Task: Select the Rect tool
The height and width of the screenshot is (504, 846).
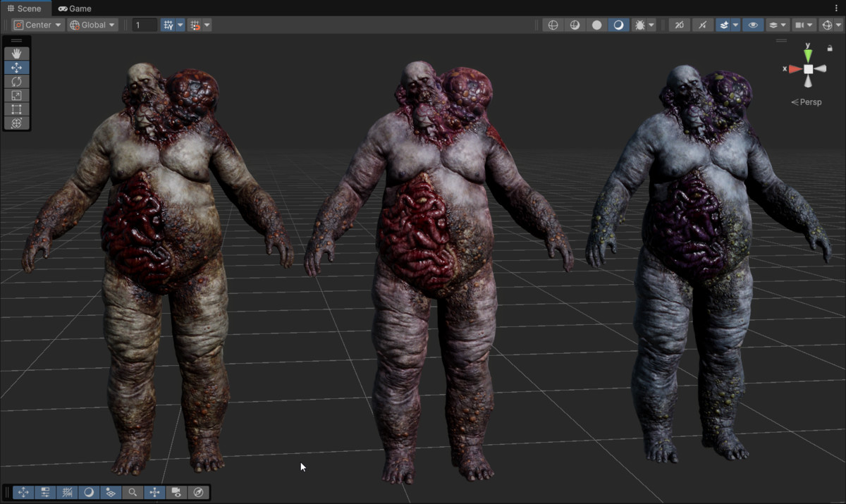Action: point(16,109)
